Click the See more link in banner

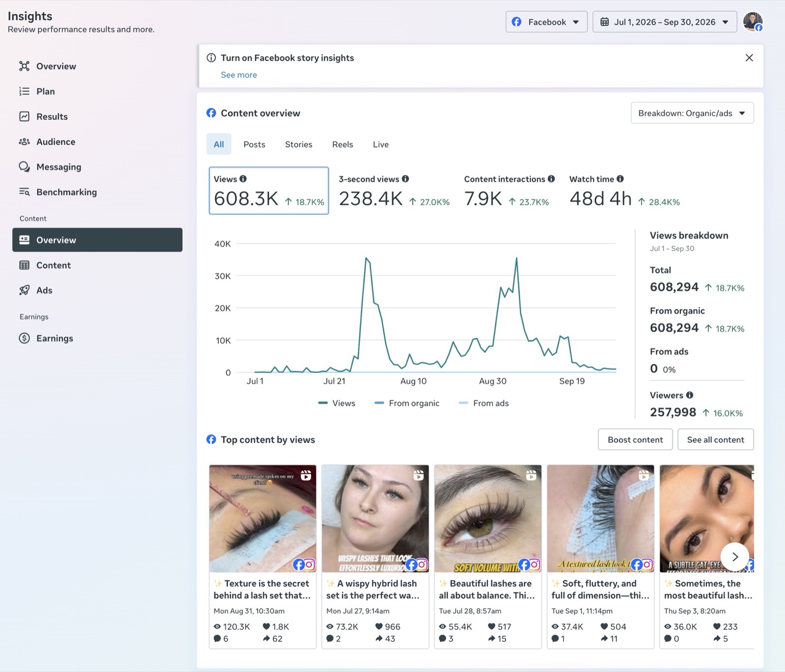239,75
